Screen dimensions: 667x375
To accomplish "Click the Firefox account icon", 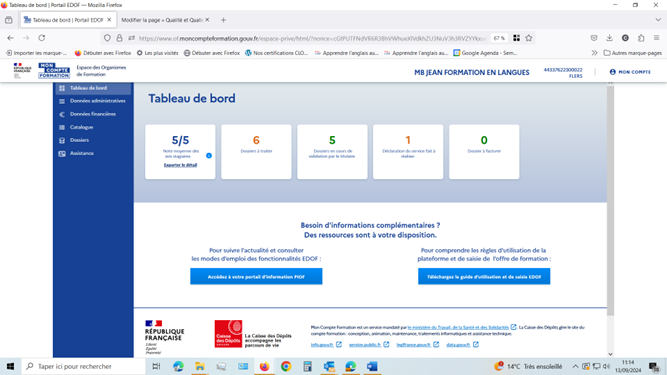I will tap(625, 38).
